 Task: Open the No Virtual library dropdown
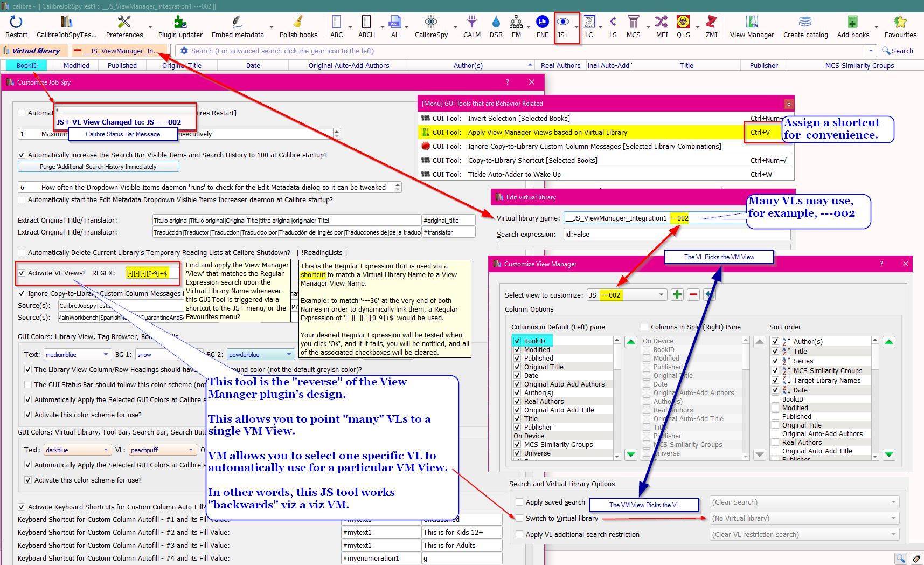click(804, 518)
